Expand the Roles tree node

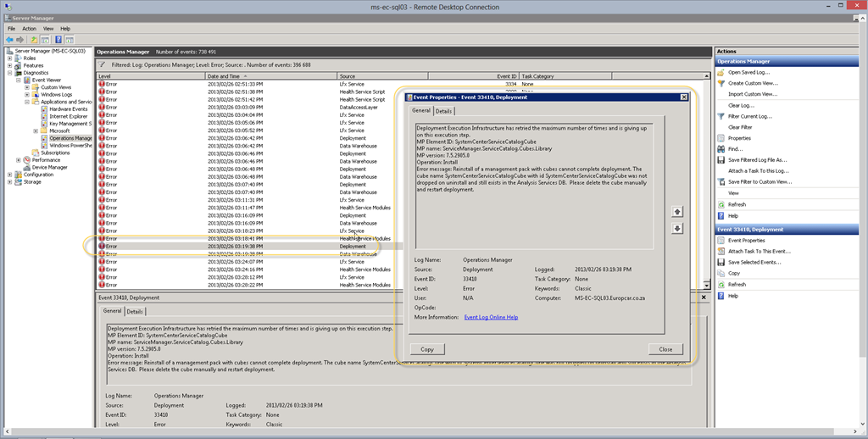click(x=9, y=58)
